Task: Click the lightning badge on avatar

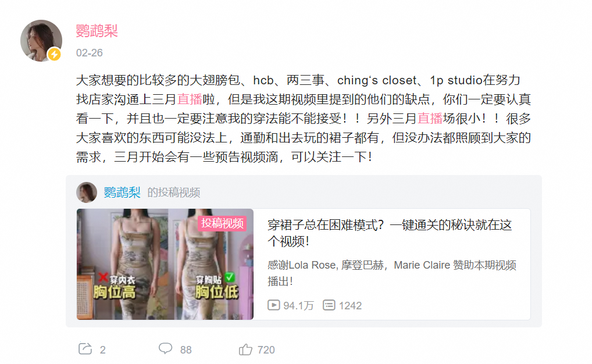Action: pyautogui.click(x=54, y=55)
